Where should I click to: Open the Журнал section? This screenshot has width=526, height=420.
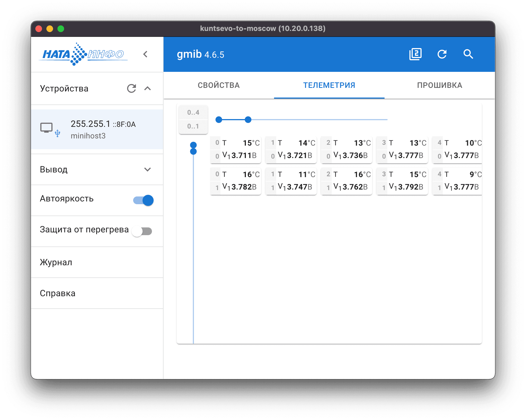97,262
